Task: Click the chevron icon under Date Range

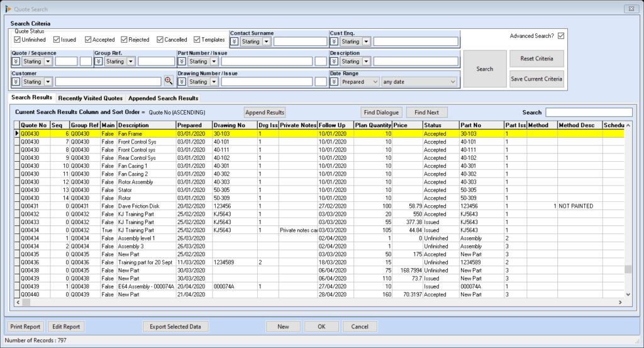Action: [x=335, y=82]
